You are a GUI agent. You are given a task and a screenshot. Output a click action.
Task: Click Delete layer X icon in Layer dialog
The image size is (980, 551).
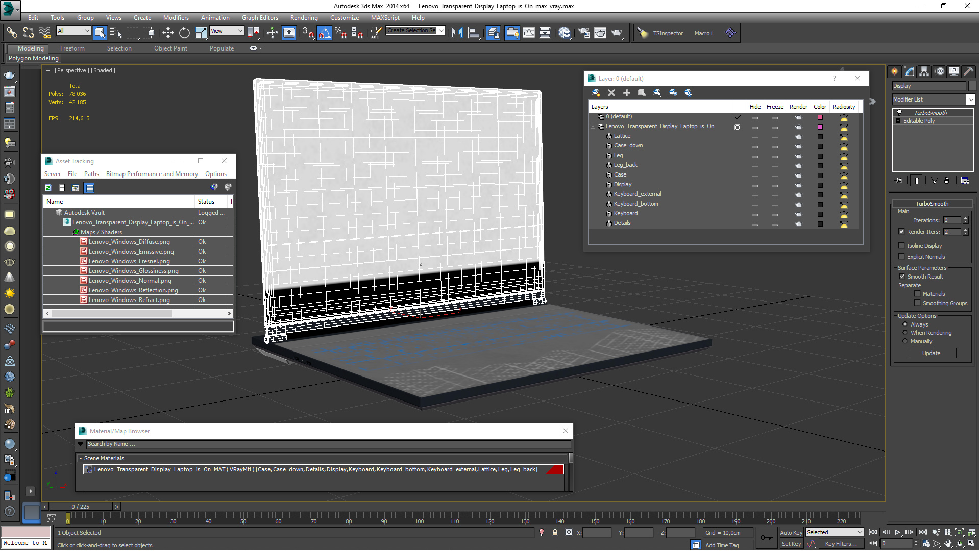pos(611,93)
